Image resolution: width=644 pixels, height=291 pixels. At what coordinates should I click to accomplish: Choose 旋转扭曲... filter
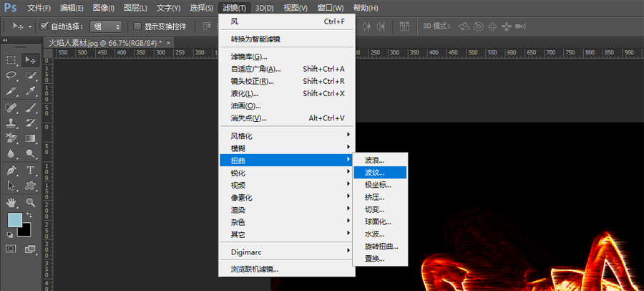click(x=380, y=247)
